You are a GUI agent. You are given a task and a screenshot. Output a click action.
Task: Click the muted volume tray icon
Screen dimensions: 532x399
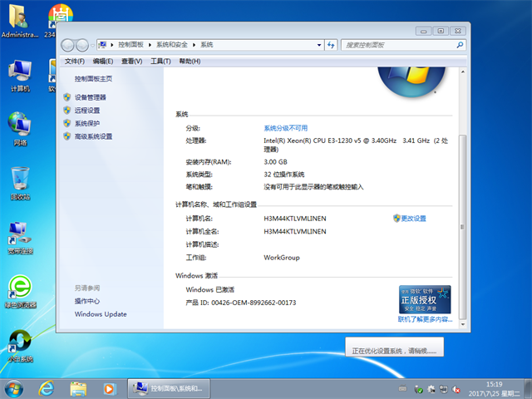point(456,389)
